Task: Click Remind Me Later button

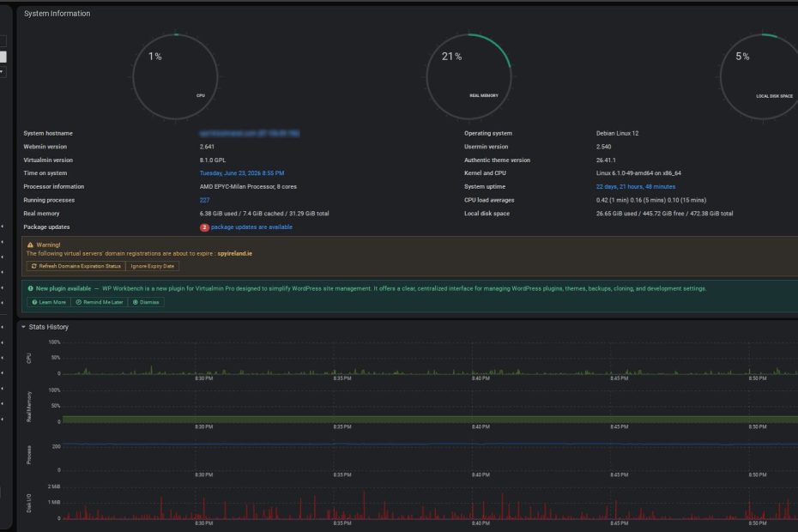Action: pos(100,302)
